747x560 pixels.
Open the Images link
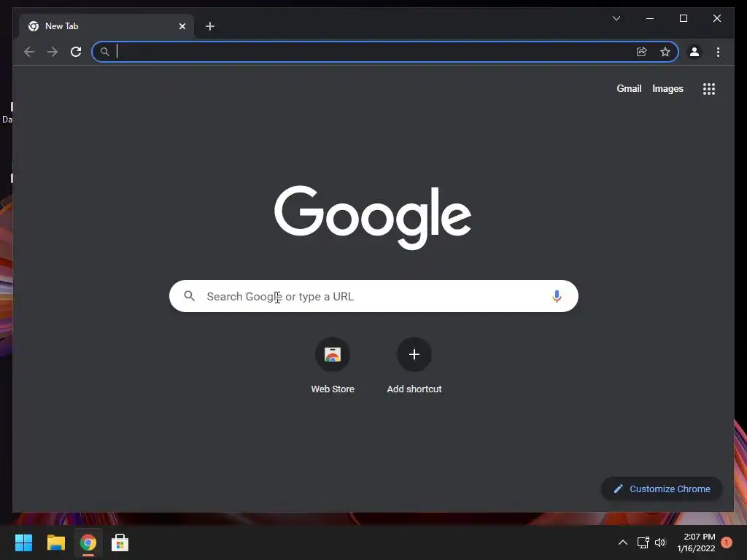point(667,88)
